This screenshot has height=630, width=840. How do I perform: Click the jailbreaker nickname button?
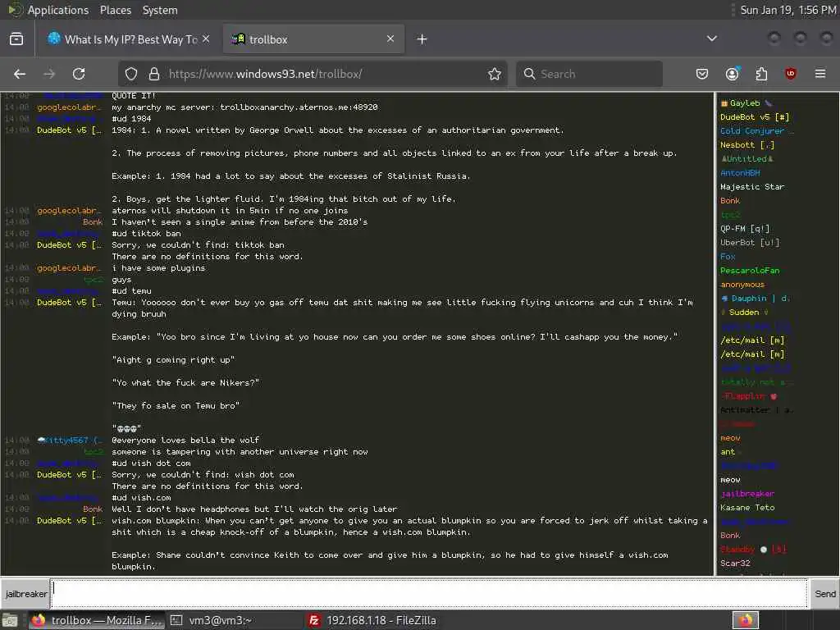click(x=25, y=594)
